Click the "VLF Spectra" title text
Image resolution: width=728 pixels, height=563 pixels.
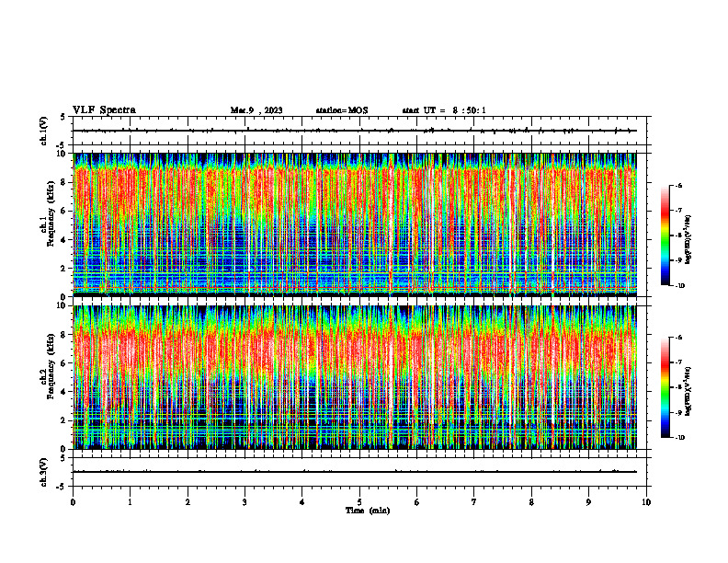pos(104,110)
